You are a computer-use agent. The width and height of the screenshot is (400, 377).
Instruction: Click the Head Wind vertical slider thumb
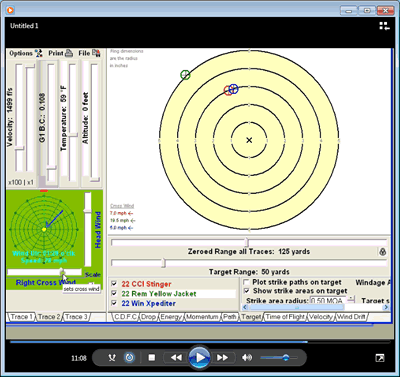[x=88, y=210]
